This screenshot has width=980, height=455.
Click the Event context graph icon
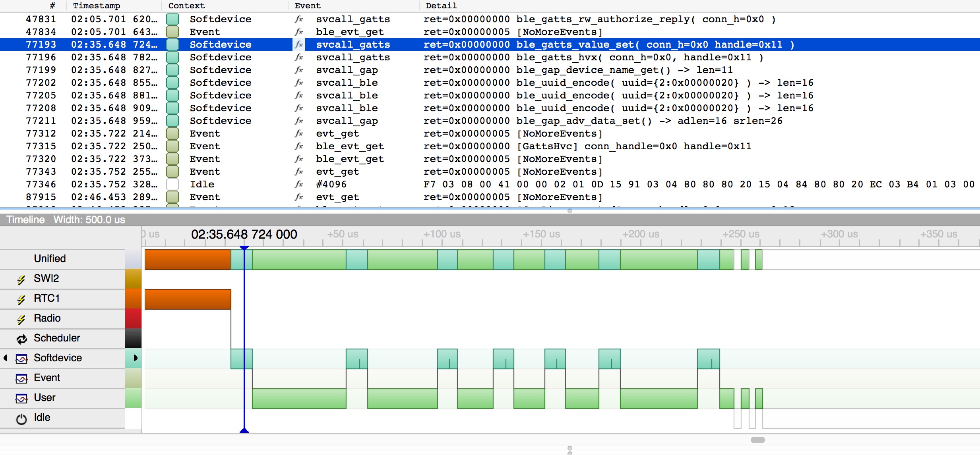click(21, 378)
